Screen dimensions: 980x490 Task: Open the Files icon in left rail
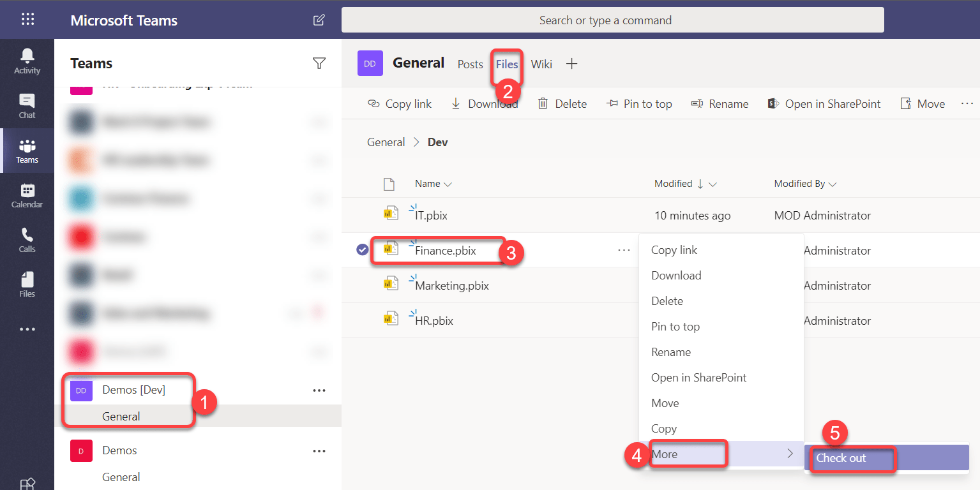(27, 285)
